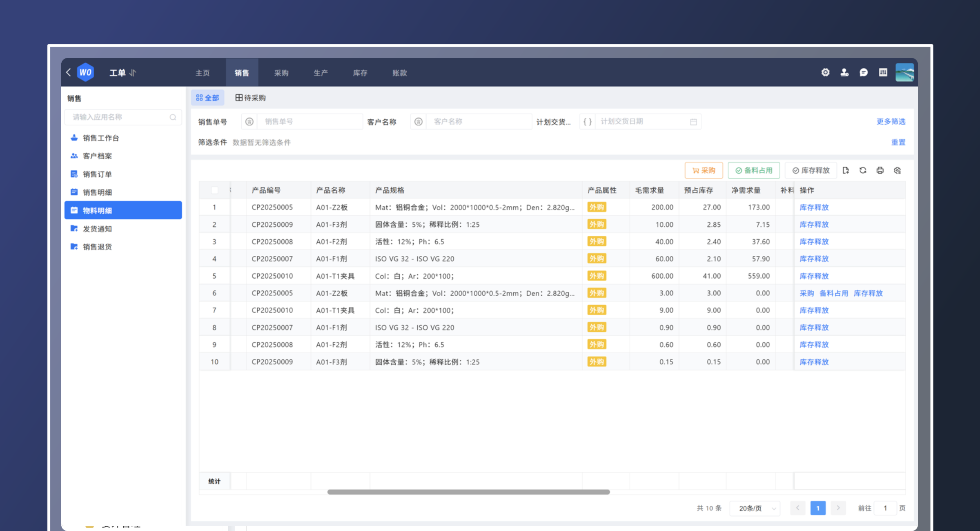
Task: Open 销售订单 in the sidebar
Action: (x=97, y=174)
